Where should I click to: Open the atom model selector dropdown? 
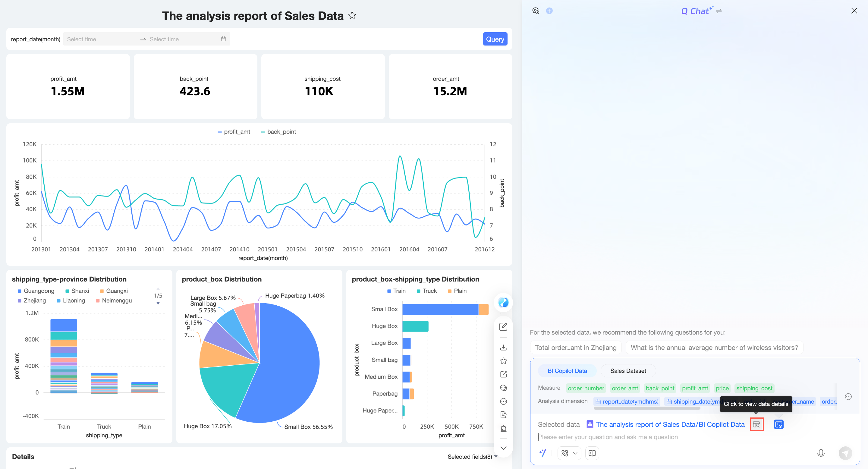569,453
